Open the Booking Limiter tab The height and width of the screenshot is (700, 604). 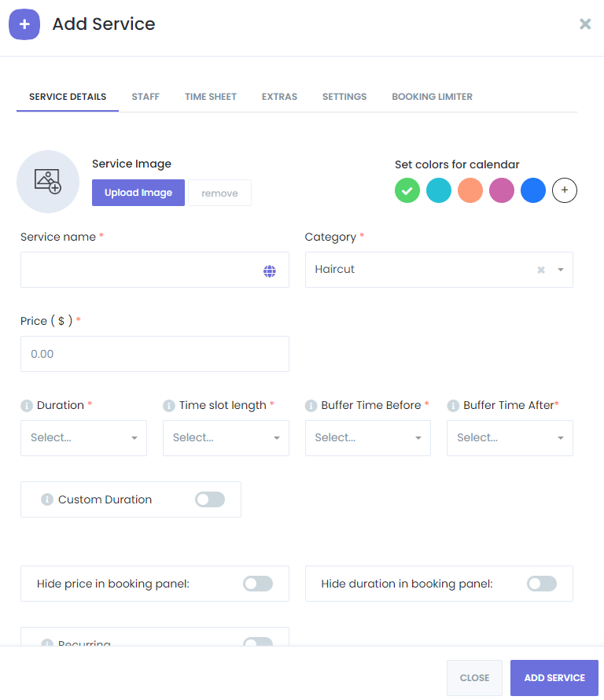pyautogui.click(x=432, y=97)
